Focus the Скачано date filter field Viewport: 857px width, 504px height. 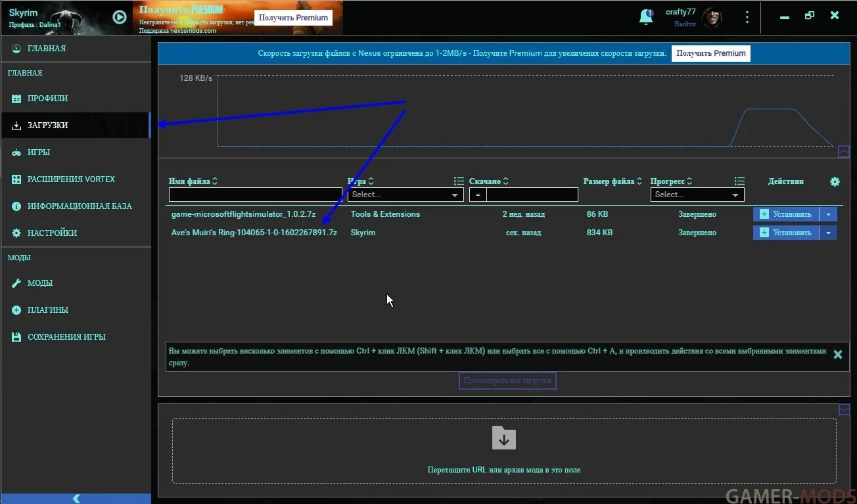(532, 195)
